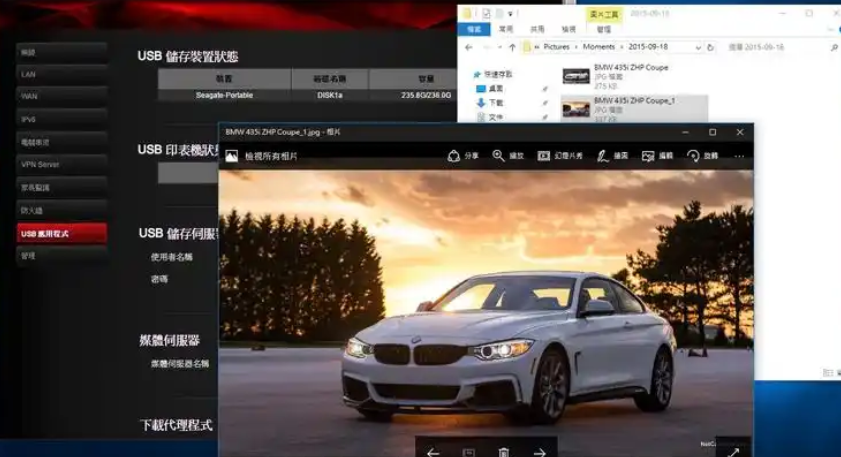Open the WAN section in router sidebar
The image size is (841, 457).
click(x=62, y=97)
